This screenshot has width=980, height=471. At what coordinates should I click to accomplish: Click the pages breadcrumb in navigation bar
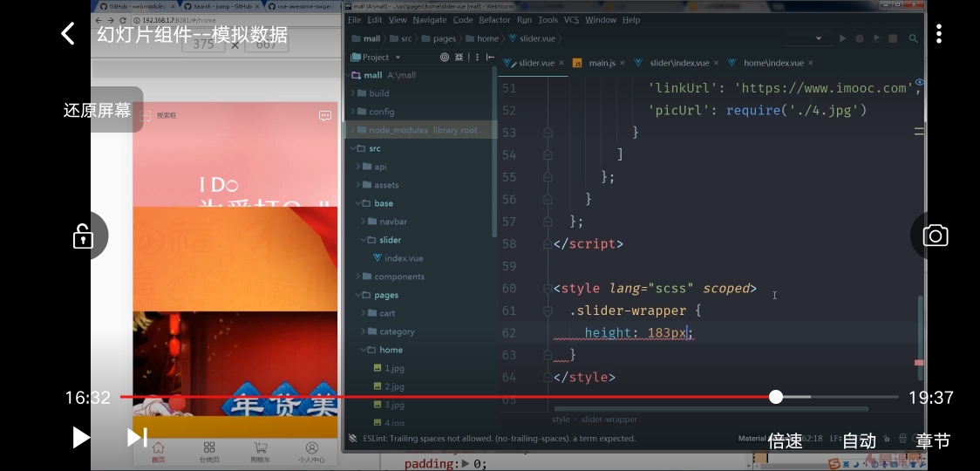coord(439,38)
